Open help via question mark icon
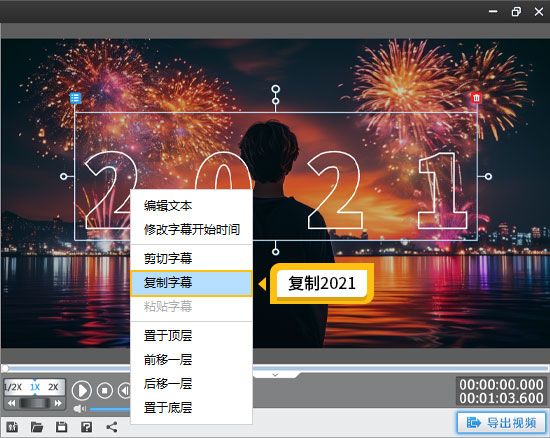This screenshot has height=438, width=550. (87, 427)
